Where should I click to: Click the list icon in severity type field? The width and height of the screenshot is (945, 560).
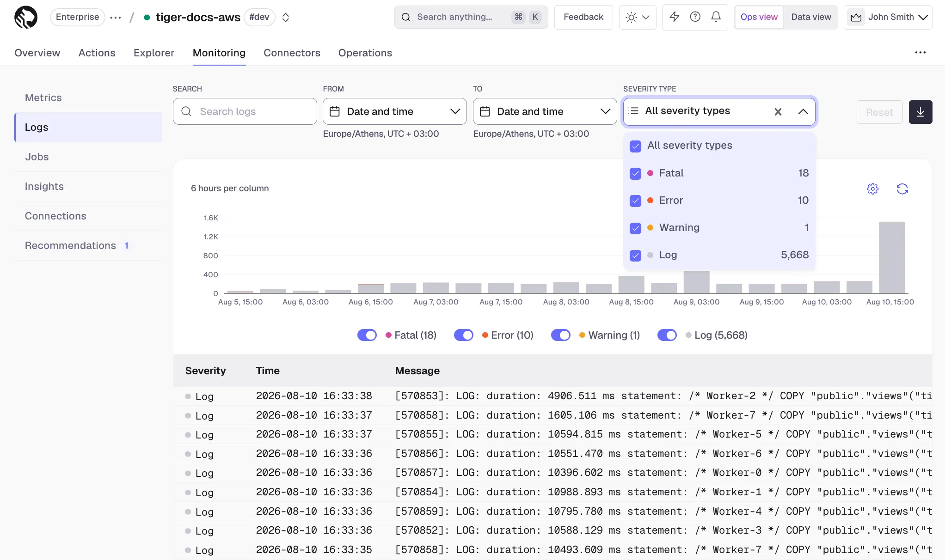point(633,111)
